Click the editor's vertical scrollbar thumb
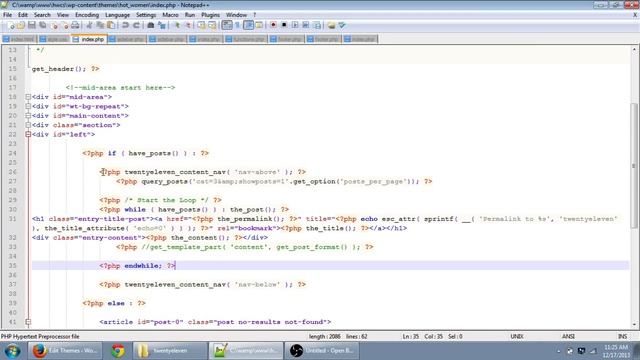This screenshot has height=360, width=640. [x=634, y=165]
